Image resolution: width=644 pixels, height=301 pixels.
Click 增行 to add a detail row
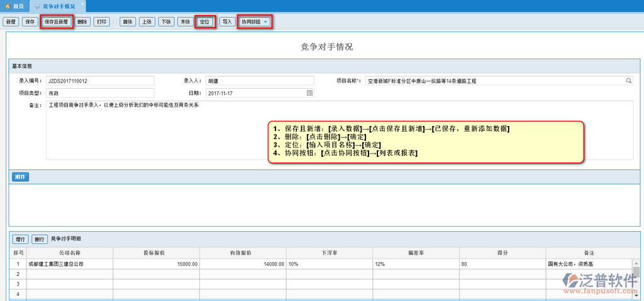click(20, 239)
